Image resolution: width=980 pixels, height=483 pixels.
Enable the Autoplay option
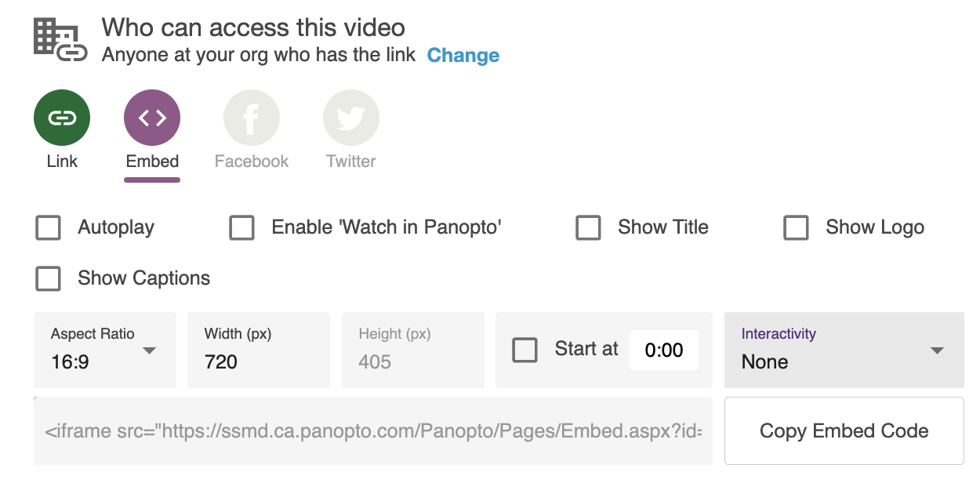(48, 227)
